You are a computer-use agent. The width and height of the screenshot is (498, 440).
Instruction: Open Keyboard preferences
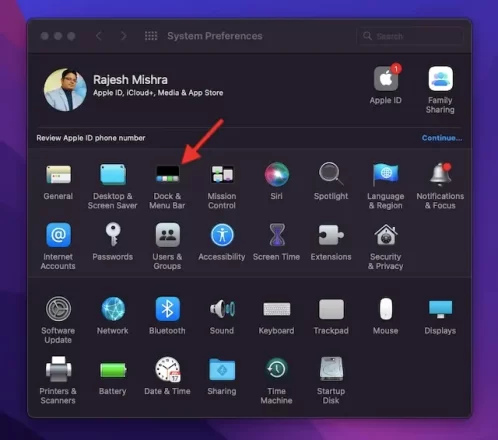pos(277,309)
